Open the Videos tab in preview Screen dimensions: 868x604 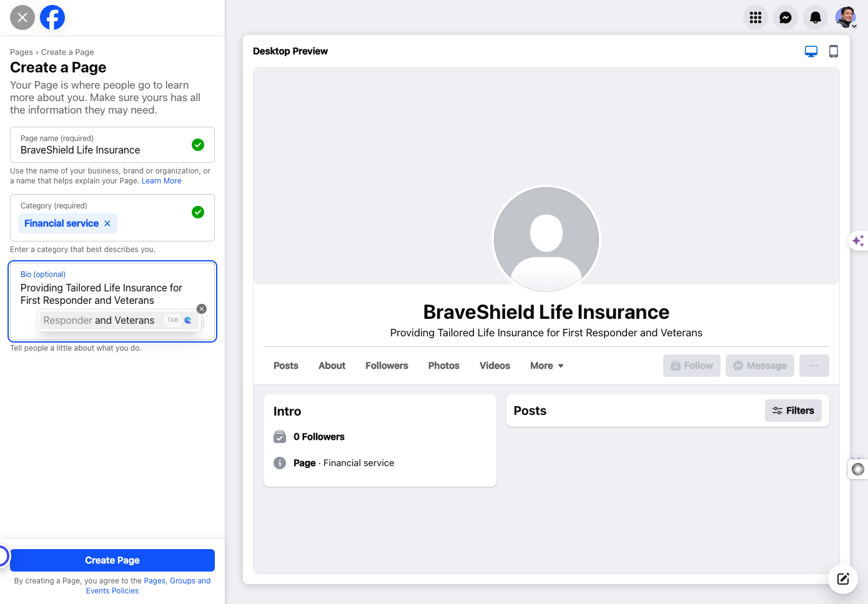(x=495, y=366)
